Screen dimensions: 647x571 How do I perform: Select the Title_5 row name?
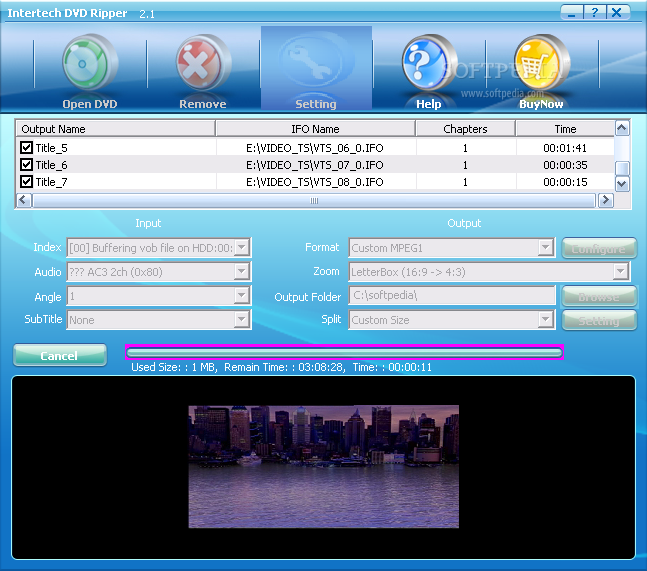point(52,148)
